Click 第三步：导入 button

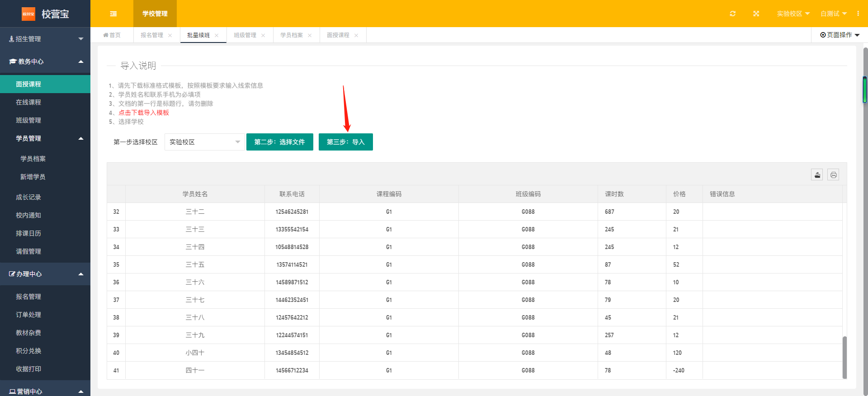tap(346, 142)
